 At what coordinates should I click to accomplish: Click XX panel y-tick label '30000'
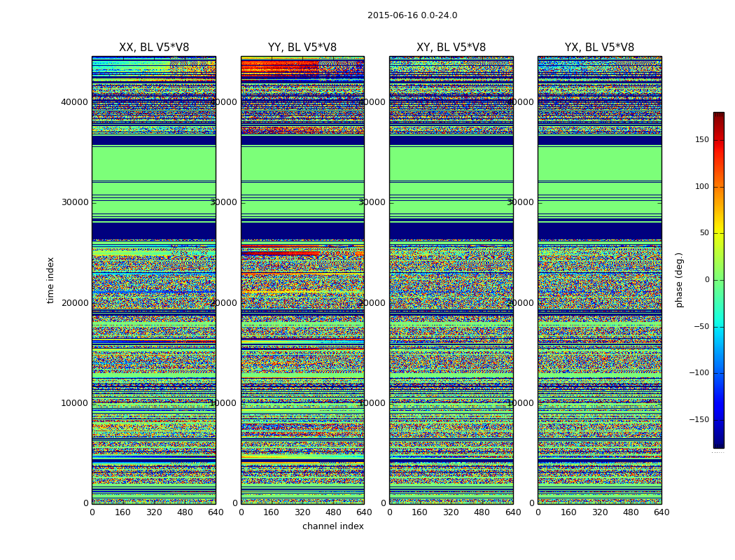point(74,202)
